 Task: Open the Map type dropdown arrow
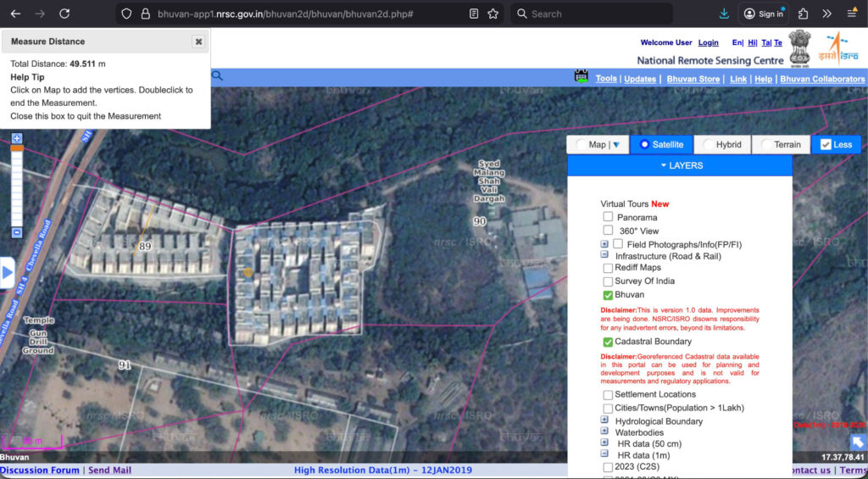[616, 145]
